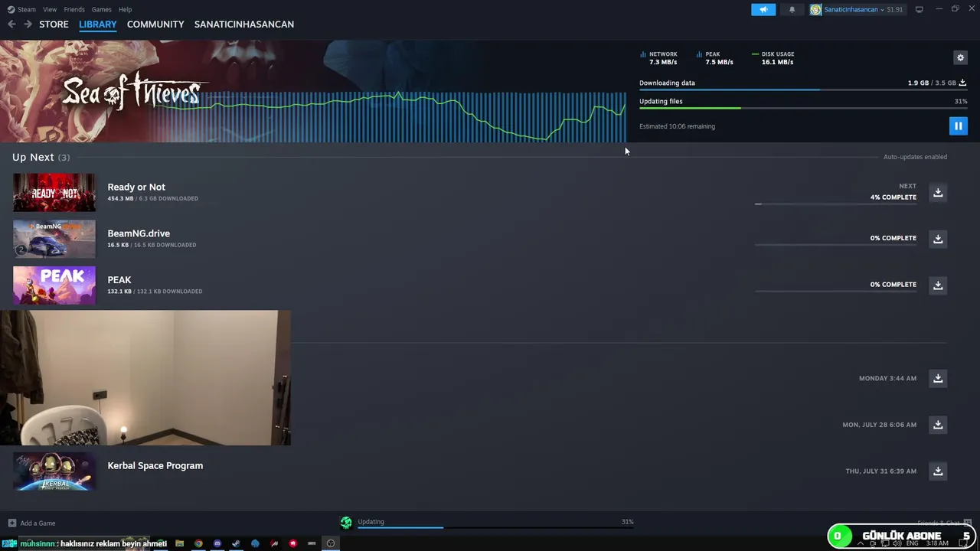Click Ready or Not 4% COMPLETE label
980x551 pixels.
(x=893, y=197)
